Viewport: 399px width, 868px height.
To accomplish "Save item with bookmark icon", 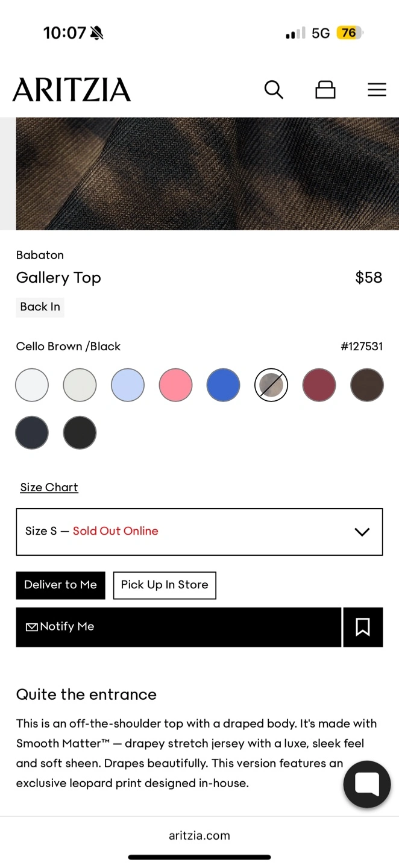I will click(363, 627).
